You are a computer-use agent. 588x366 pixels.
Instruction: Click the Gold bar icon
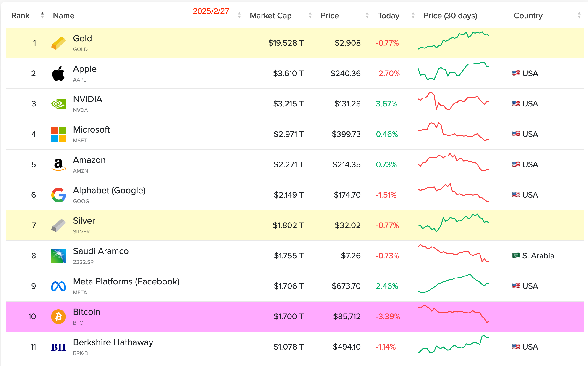(58, 43)
